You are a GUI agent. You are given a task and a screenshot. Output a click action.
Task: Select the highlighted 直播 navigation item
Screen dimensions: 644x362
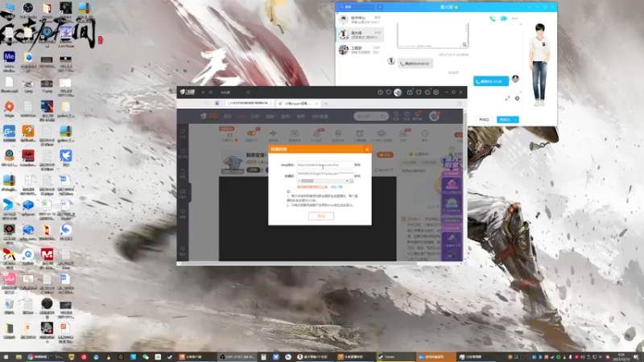(x=241, y=116)
